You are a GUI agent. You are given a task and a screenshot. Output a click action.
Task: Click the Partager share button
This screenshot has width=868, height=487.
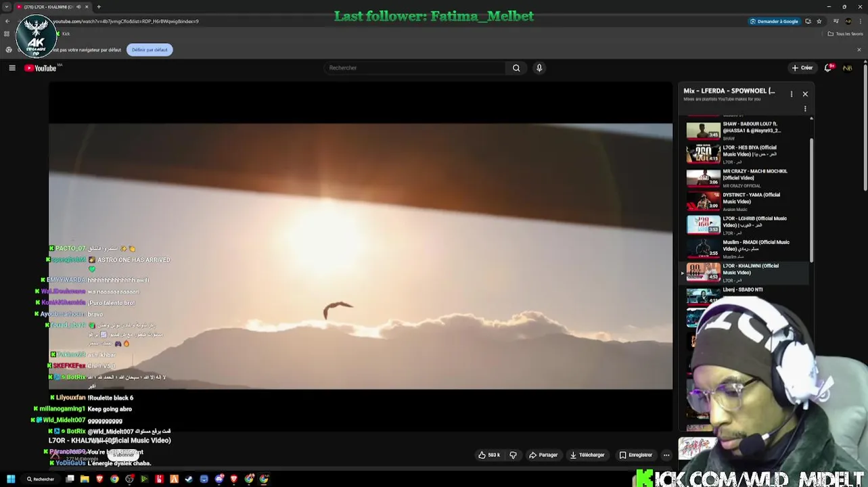point(543,455)
